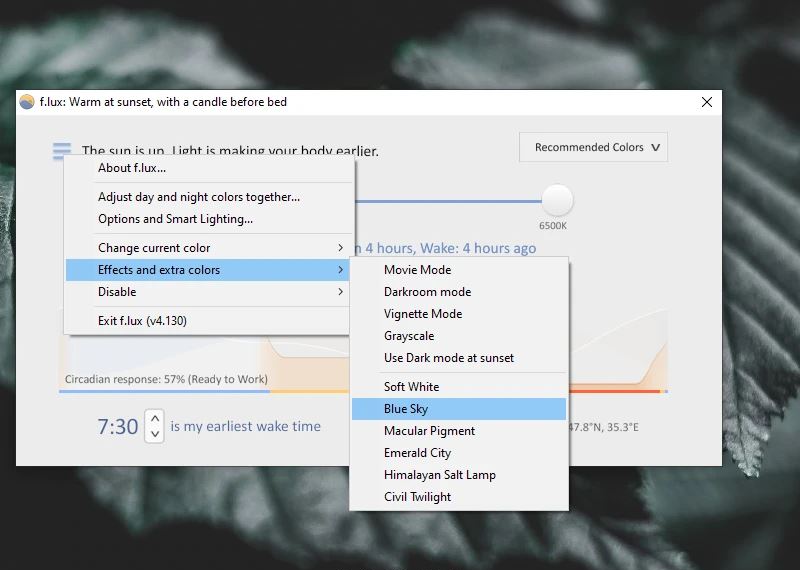Toggle Use Dark mode at sunset
This screenshot has height=570, width=800.
[459, 358]
